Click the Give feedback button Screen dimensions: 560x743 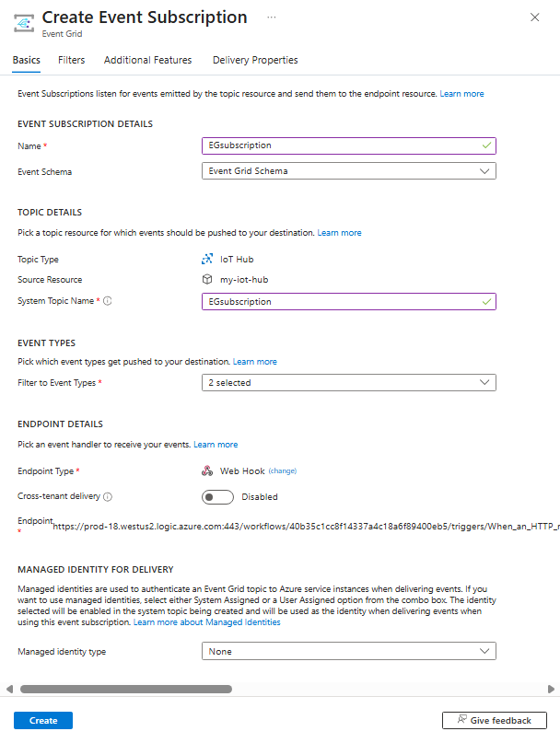[x=494, y=721]
